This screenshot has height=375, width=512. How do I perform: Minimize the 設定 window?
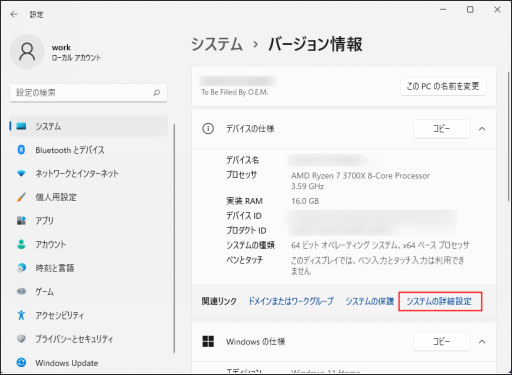pos(443,10)
